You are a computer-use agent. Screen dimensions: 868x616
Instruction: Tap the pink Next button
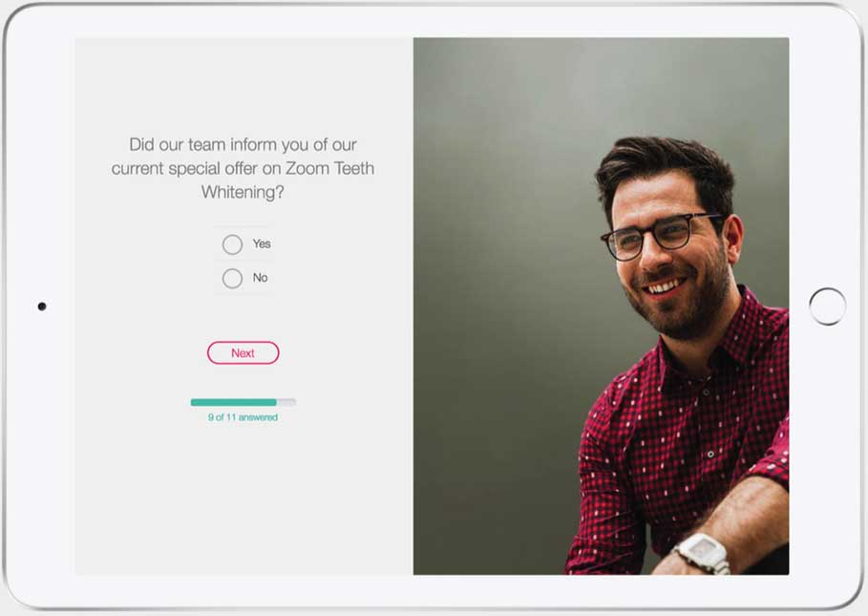click(243, 352)
